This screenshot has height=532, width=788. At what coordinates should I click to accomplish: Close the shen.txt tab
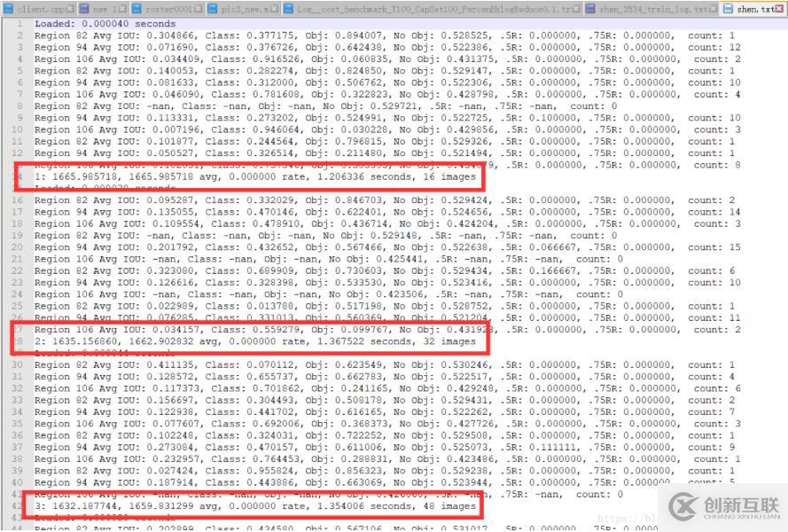click(779, 9)
